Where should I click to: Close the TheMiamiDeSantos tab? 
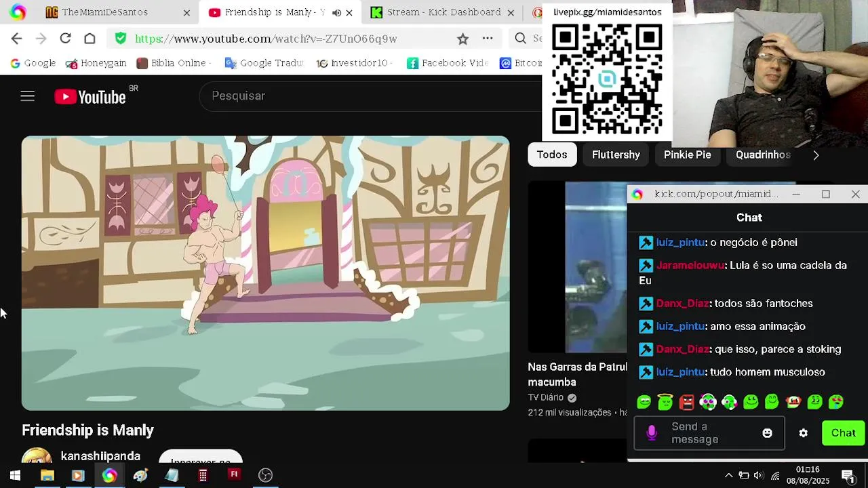186,12
